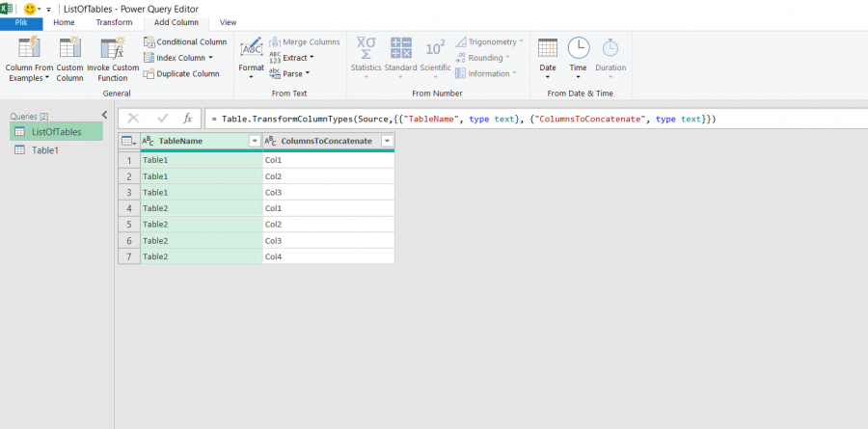Cancel formula edit with X icon
Image resolution: width=868 pixels, height=429 pixels.
(x=133, y=118)
